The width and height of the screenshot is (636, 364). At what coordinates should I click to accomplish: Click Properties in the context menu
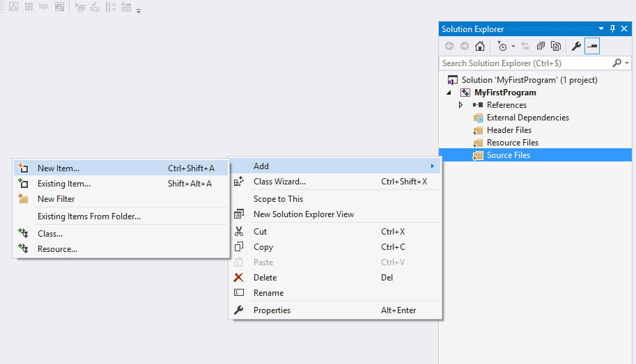pyautogui.click(x=272, y=310)
